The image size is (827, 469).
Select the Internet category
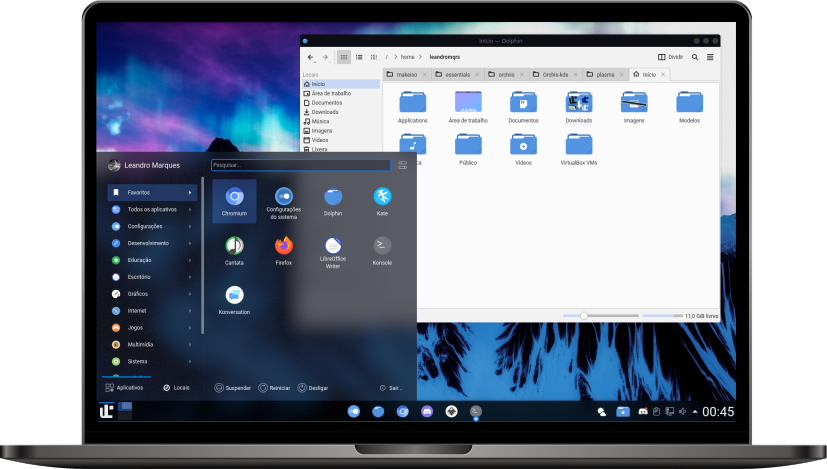point(152,311)
